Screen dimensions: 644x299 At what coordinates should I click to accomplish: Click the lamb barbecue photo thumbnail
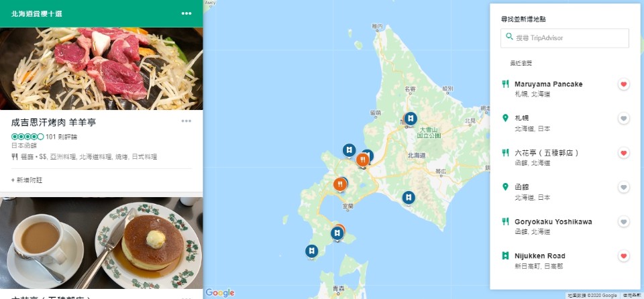click(101, 68)
